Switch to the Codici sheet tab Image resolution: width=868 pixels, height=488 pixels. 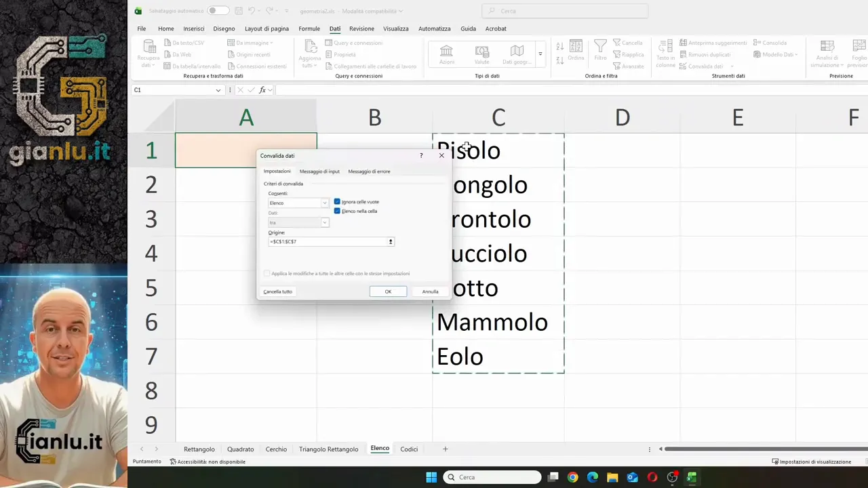click(409, 449)
